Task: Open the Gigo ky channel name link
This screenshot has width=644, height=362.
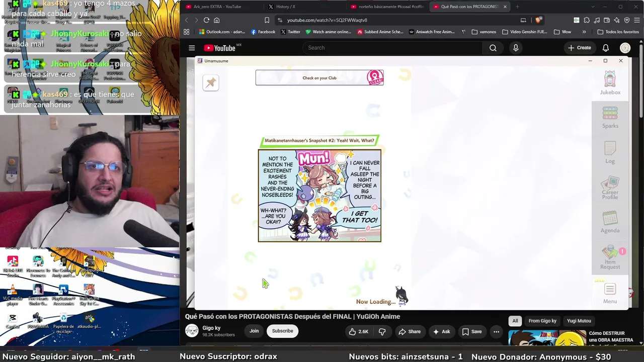Action: click(211, 328)
